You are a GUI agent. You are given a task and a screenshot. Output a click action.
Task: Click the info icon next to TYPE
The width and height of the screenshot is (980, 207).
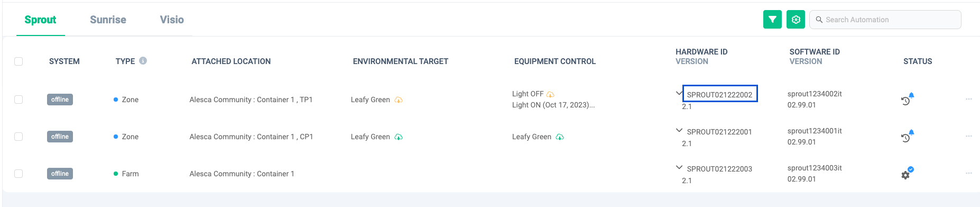pyautogui.click(x=143, y=61)
